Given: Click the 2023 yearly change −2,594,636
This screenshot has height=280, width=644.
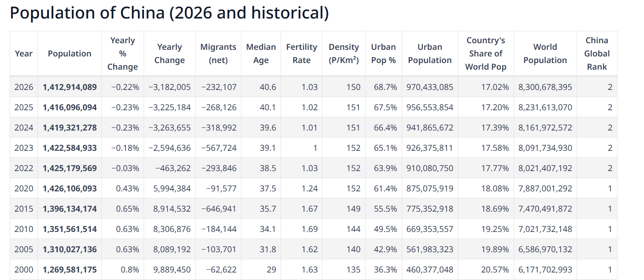Looking at the screenshot, I should pos(170,148).
